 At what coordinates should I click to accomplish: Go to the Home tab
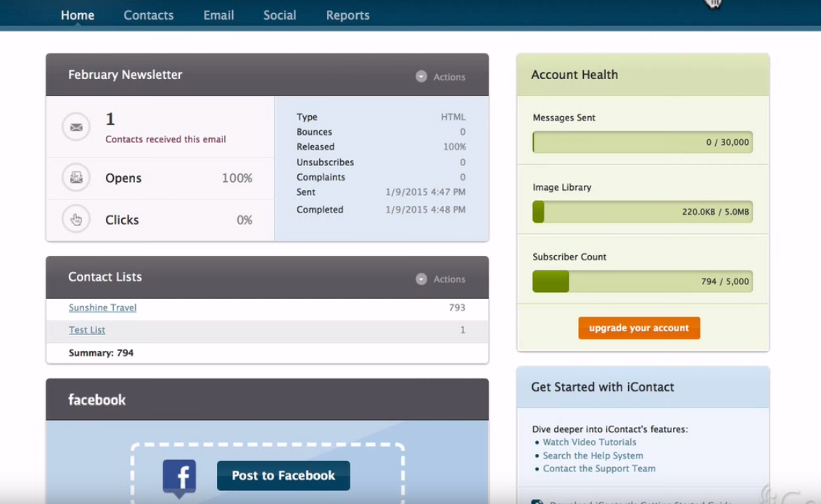pos(78,15)
